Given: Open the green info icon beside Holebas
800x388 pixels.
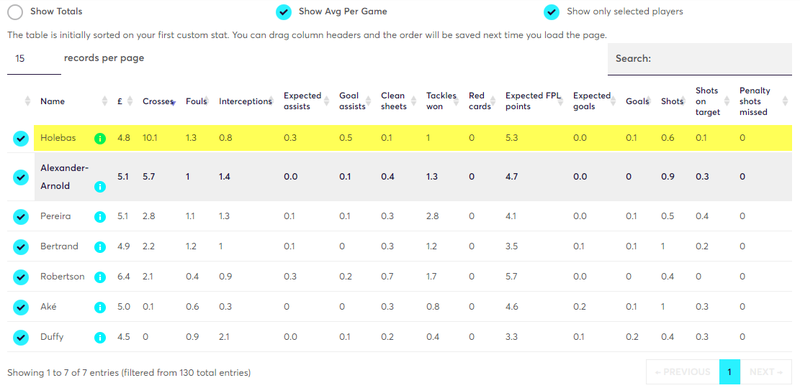Looking at the screenshot, I should point(100,138).
